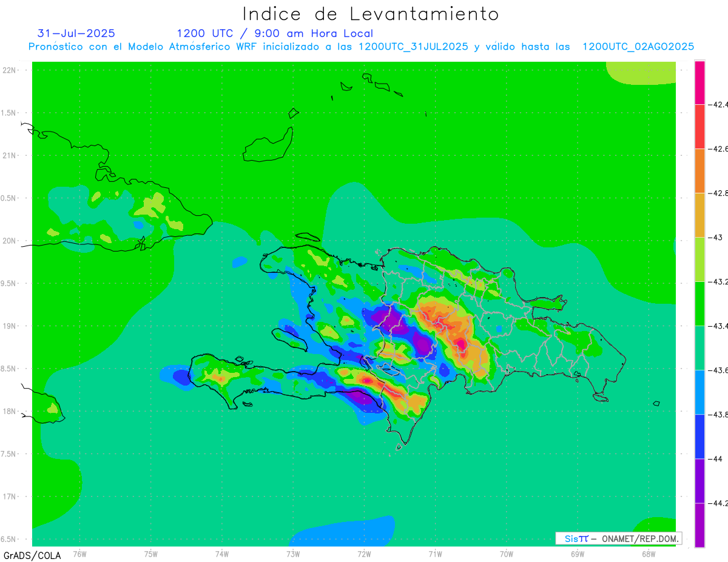This screenshot has width=728, height=562.
Task: Click the "1200 UTC / 9:00 am Hora Local" text
Action: click(x=275, y=33)
